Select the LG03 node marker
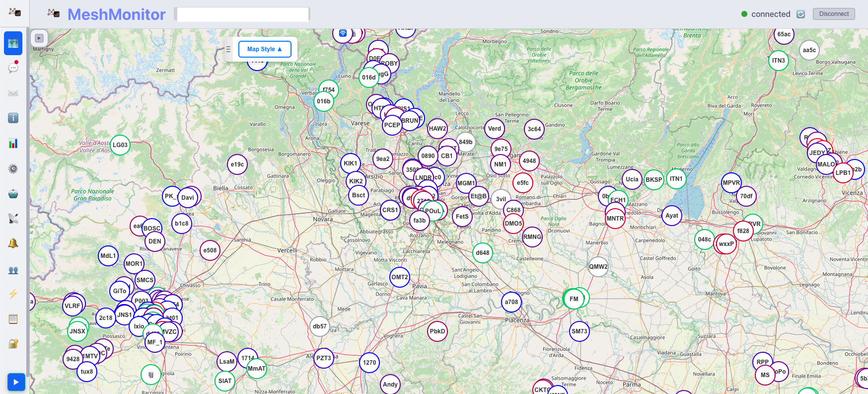The width and height of the screenshot is (868, 394). coord(120,145)
